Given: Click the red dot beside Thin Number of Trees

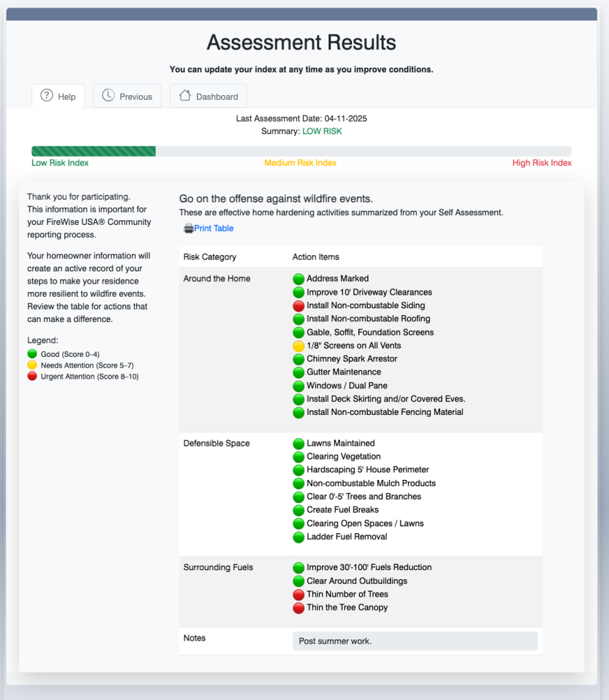Looking at the screenshot, I should (299, 595).
